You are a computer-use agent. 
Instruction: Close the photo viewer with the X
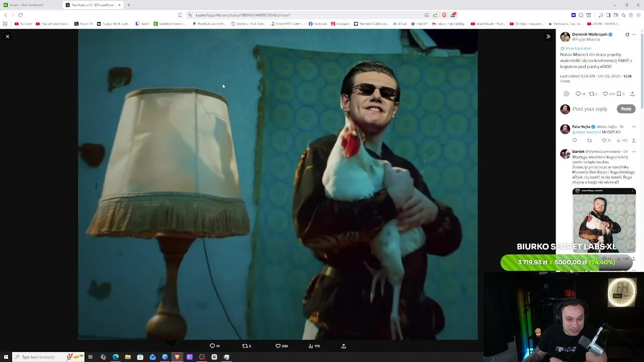click(8, 36)
